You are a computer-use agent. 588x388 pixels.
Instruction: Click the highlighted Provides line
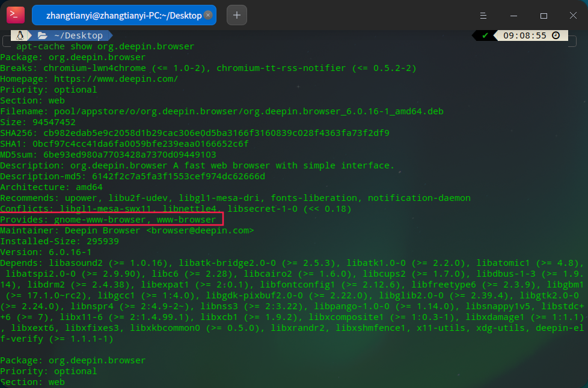click(x=111, y=219)
